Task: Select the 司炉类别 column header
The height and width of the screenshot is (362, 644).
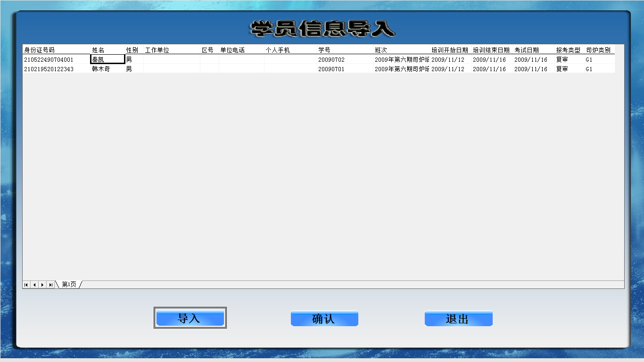Action: (x=599, y=50)
